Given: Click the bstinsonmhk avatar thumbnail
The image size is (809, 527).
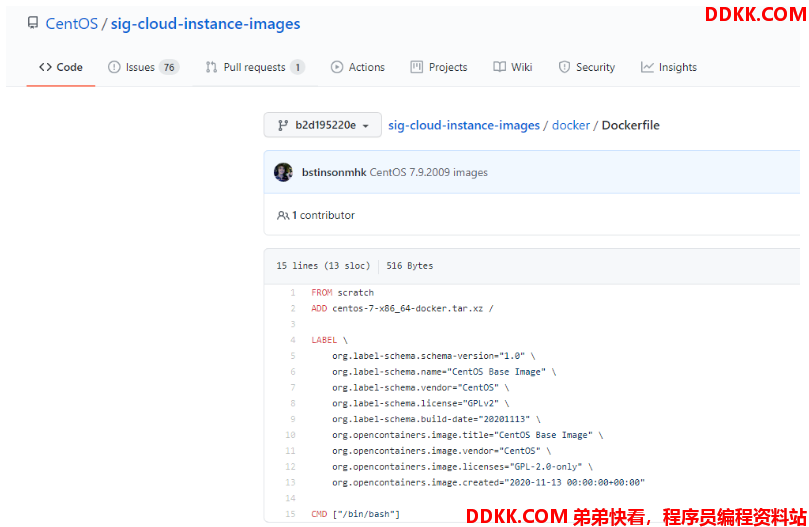Looking at the screenshot, I should point(283,172).
